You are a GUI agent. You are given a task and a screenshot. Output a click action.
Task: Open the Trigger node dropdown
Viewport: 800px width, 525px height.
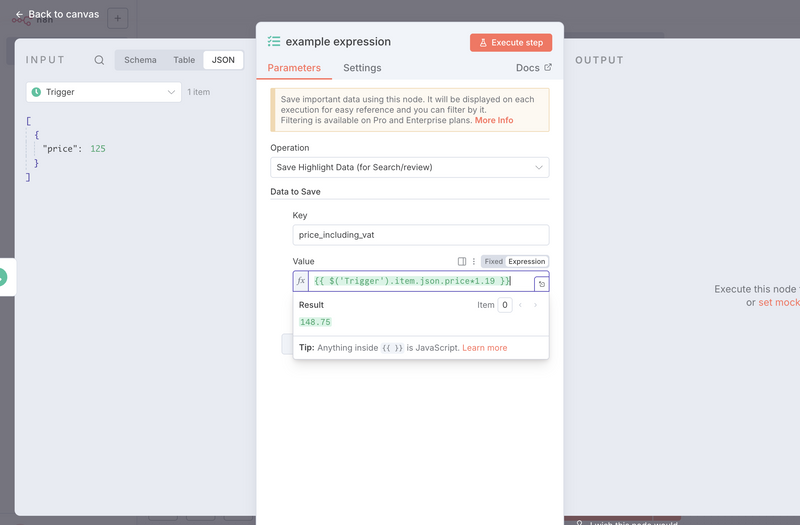(104, 92)
